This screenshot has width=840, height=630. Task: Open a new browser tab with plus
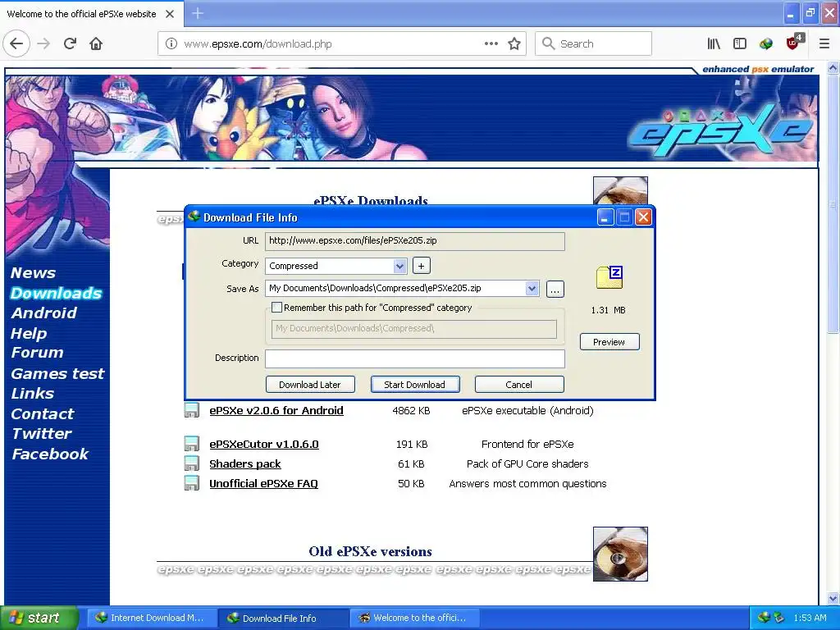(x=198, y=13)
